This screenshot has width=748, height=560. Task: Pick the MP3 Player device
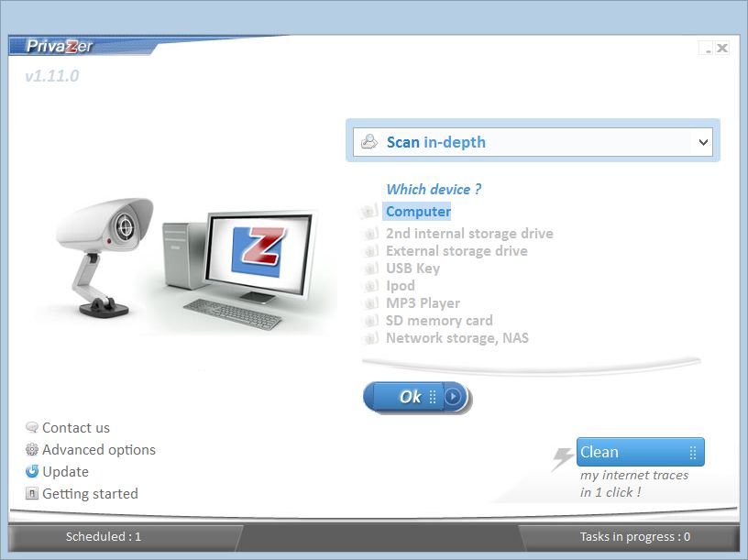tap(423, 302)
